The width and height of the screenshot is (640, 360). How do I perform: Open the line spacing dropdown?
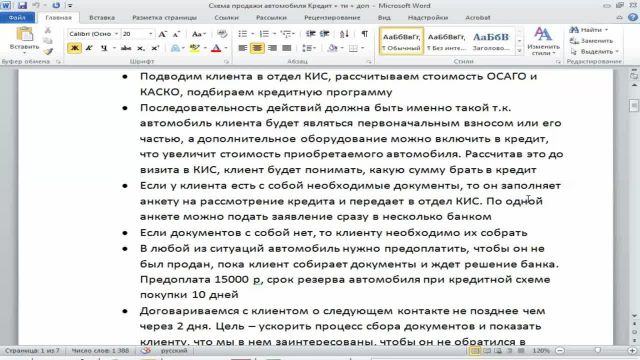[314, 48]
